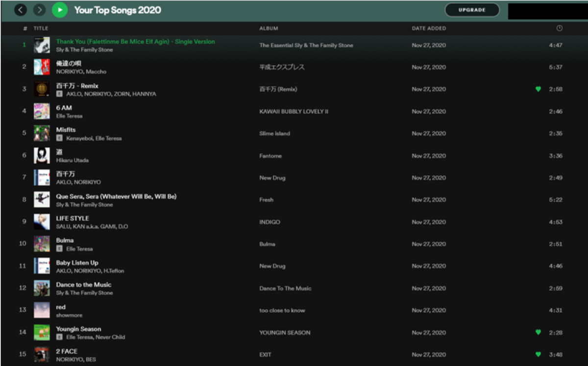Click album art for Que Sera, Sera
Viewport: 588px width, 366px height.
42,200
